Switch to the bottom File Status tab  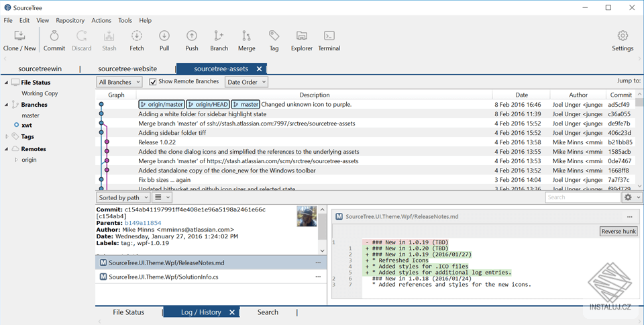tap(129, 312)
